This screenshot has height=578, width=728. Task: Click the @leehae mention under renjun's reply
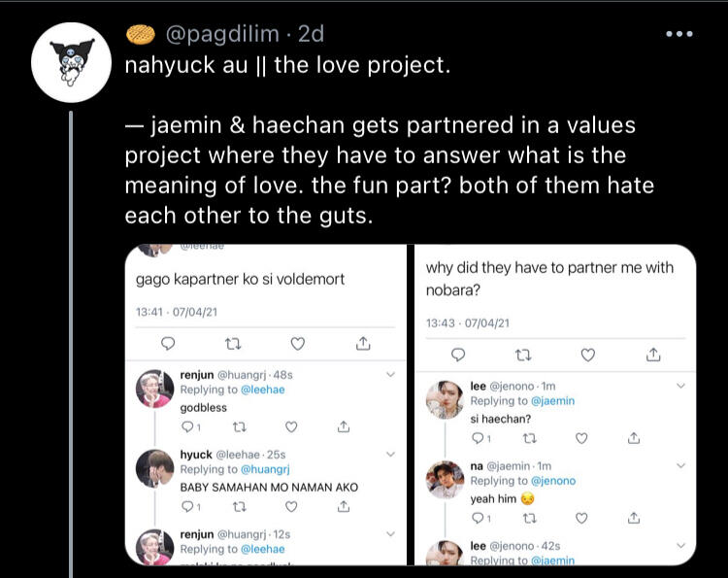click(261, 390)
